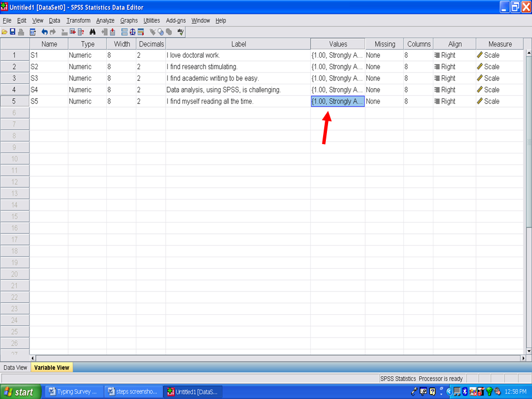Select the Values cell for S5

(337, 101)
